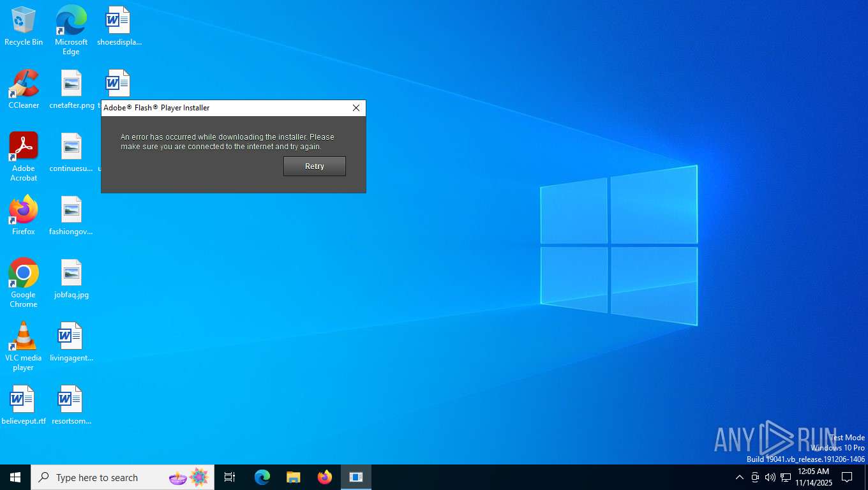Open the volume speaker tray icon
Image resolution: width=868 pixels, height=490 pixels.
(x=770, y=477)
